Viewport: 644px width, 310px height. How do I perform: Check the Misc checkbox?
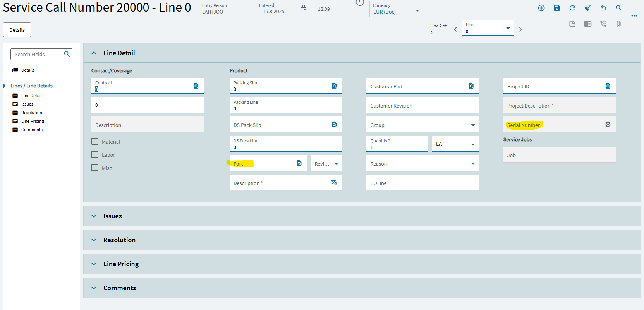95,168
